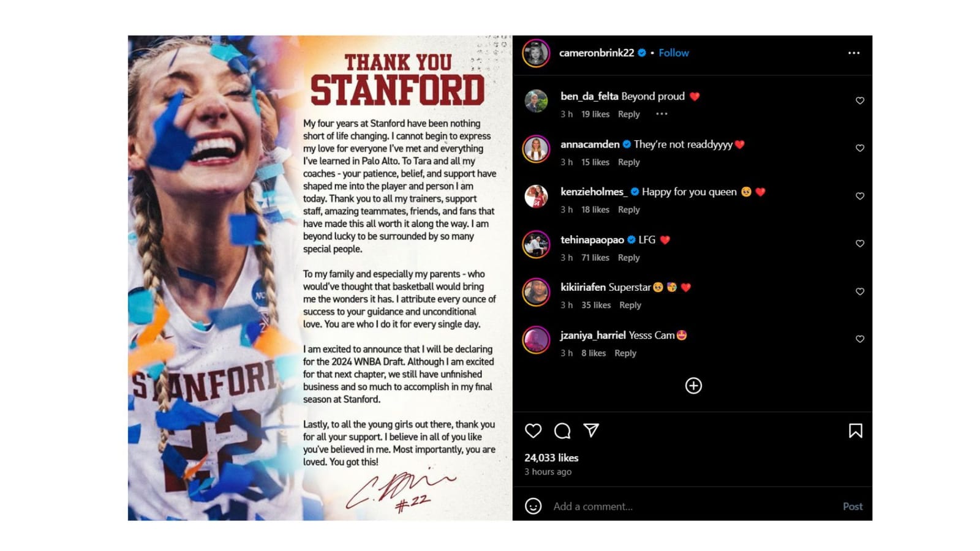Click the Post button
The width and height of the screenshot is (980, 551).
(852, 506)
